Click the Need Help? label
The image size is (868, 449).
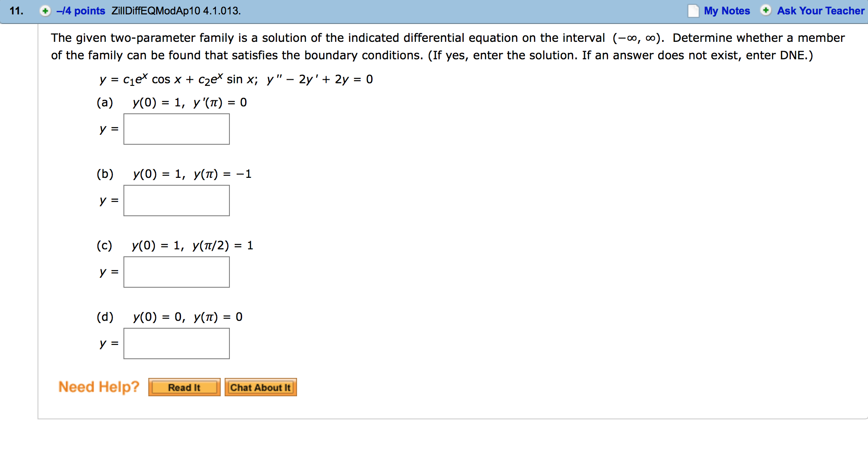(x=99, y=387)
